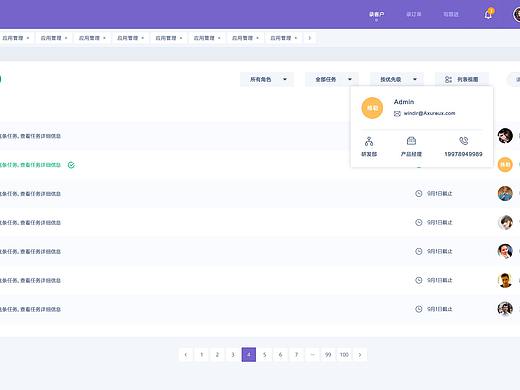Click the envelope icon beside the email address

coord(397,114)
